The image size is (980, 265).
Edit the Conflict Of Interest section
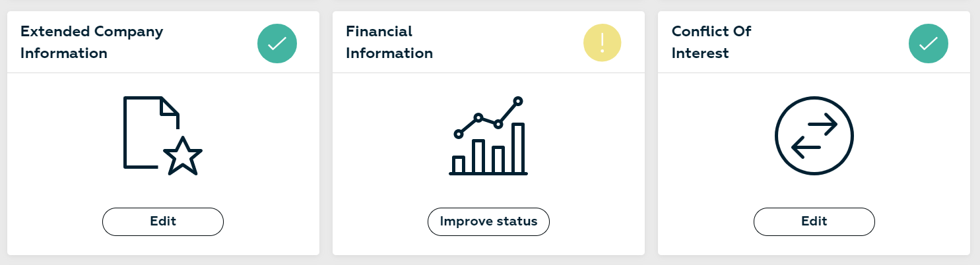(x=814, y=221)
